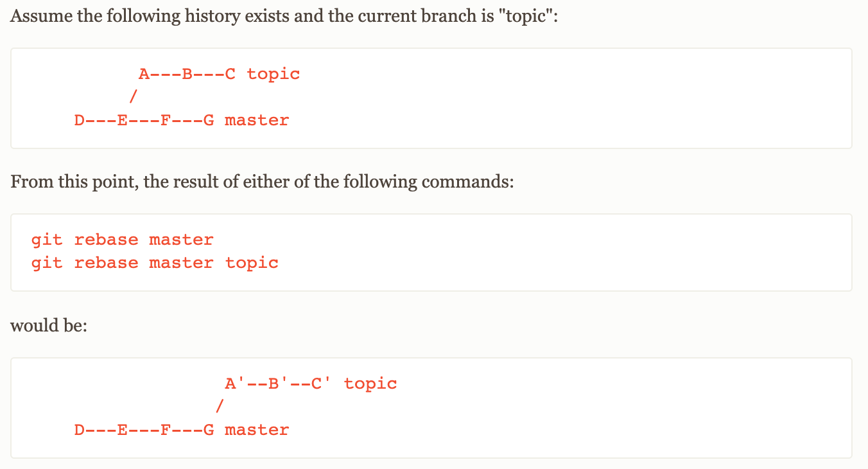868x469 pixels.
Task: Click the word 'master' in first diagram
Action: 257,120
